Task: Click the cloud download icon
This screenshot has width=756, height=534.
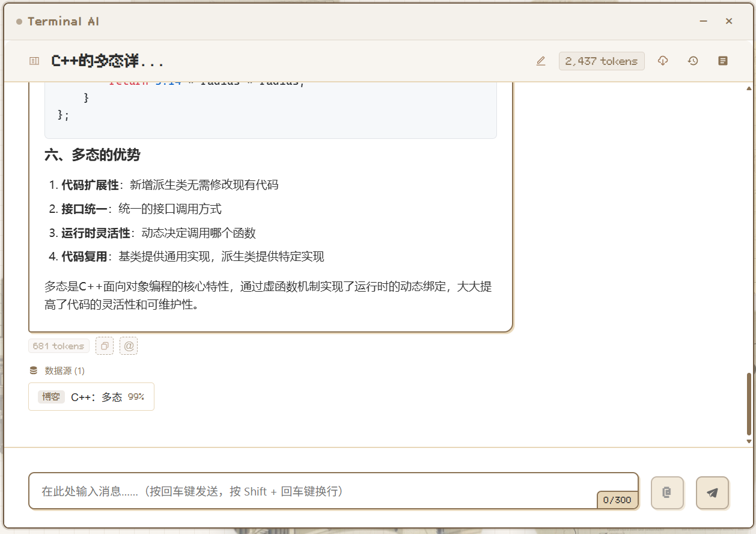Action: (x=663, y=61)
